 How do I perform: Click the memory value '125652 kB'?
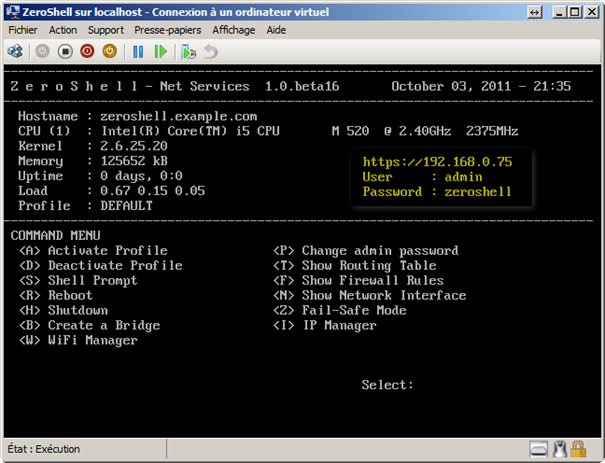[x=134, y=161]
